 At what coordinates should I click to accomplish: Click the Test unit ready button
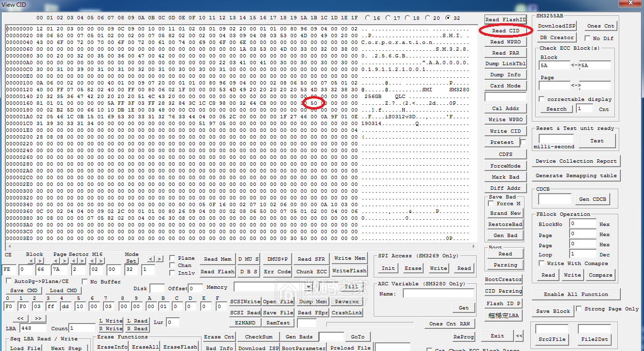(x=597, y=140)
